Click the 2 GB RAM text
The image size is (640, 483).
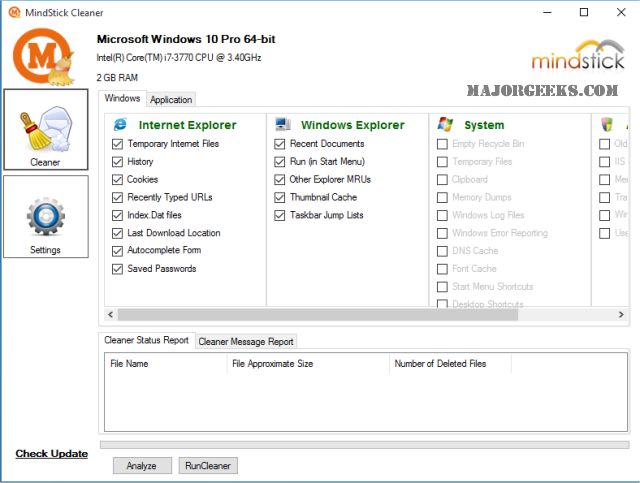click(x=117, y=78)
